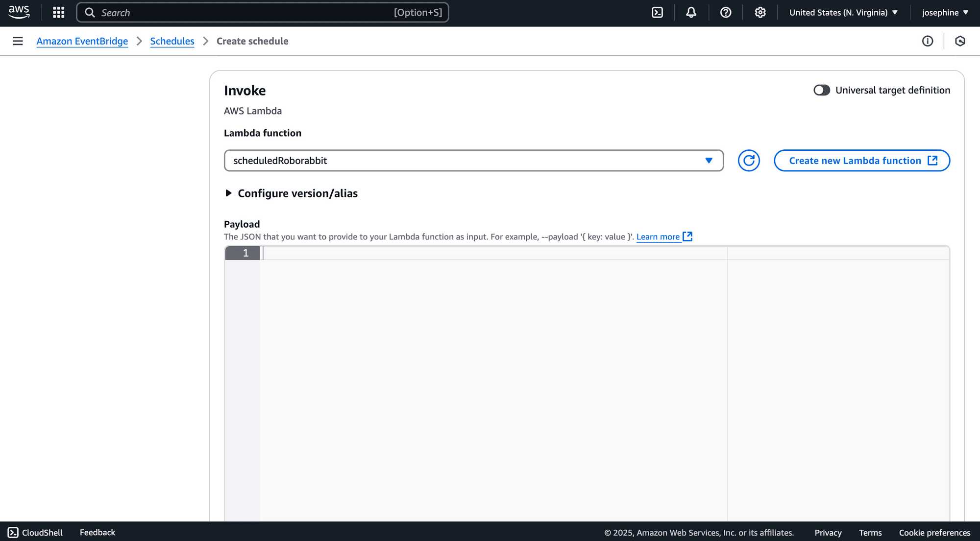Click the Create schedule breadcrumb text

tap(252, 41)
